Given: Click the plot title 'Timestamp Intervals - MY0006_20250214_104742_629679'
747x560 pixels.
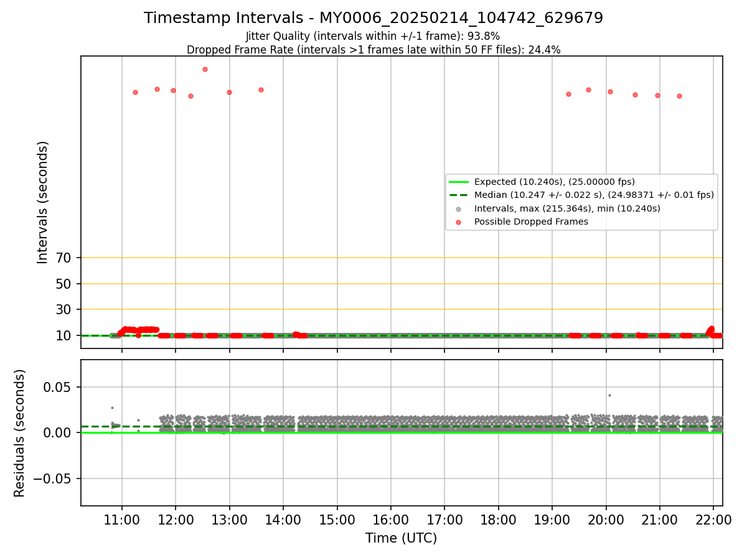Looking at the screenshot, I should pos(374,18).
